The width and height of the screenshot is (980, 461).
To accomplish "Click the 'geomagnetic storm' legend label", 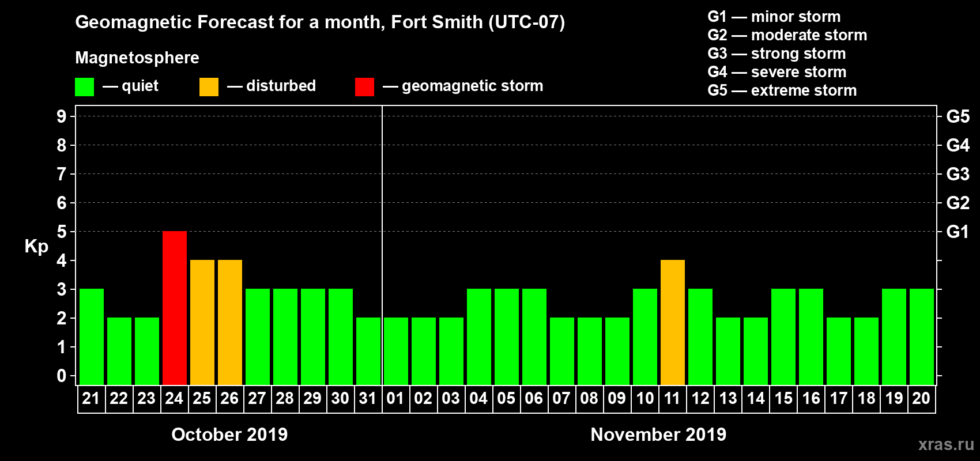I will click(473, 86).
